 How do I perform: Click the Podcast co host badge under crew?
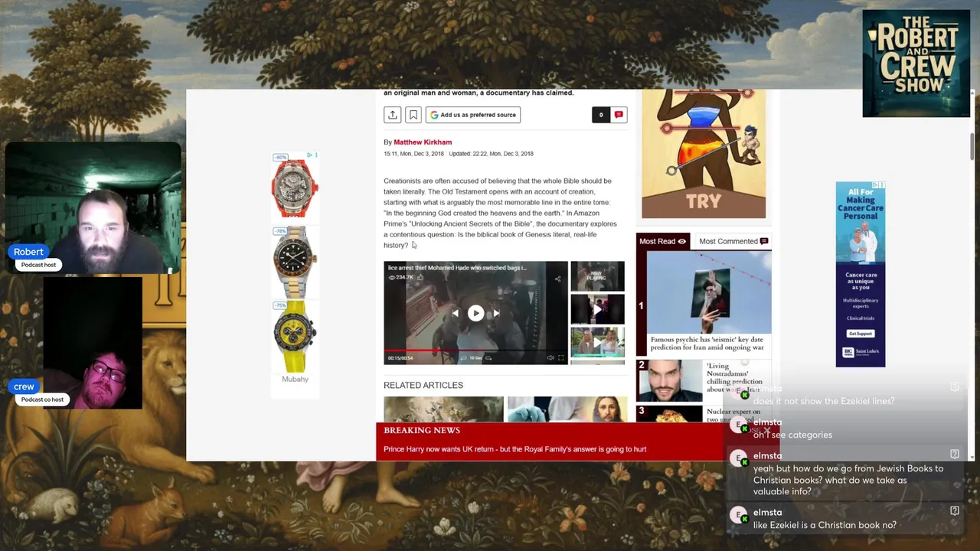click(42, 399)
